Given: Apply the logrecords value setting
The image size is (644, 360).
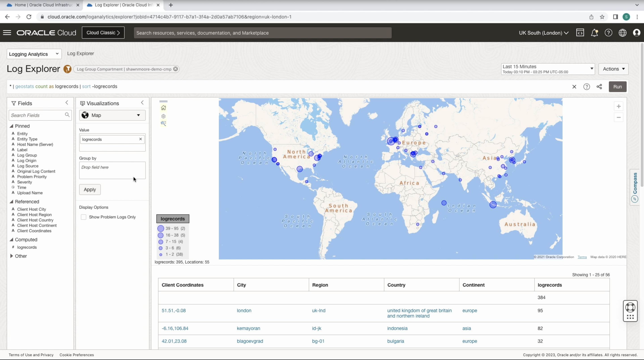Looking at the screenshot, I should pos(90,190).
